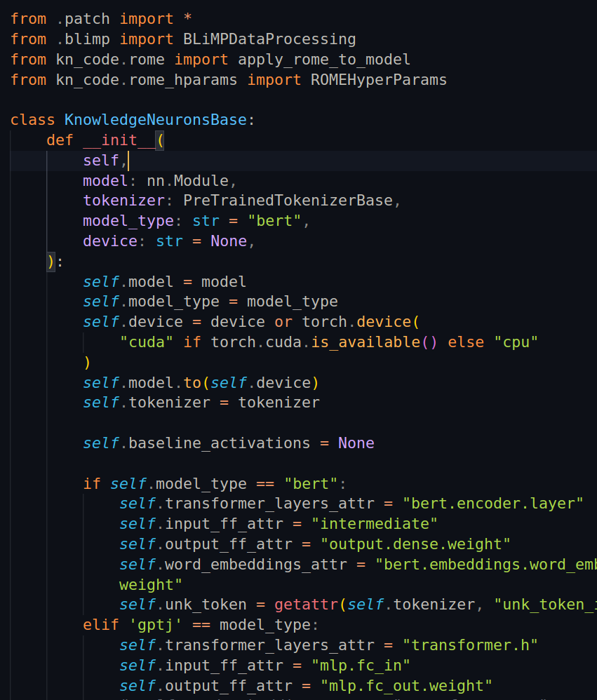Click the "cuda" string literal

147,342
